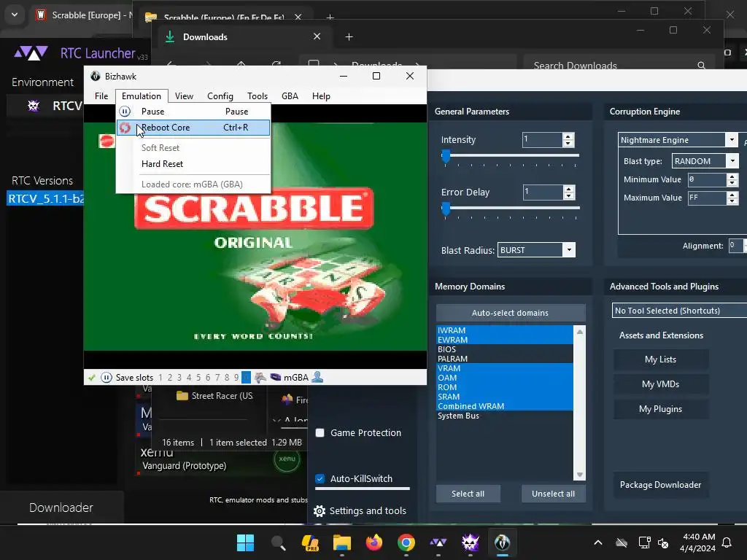Open My Plugins button
Screen dimensions: 747x560
[x=661, y=409]
